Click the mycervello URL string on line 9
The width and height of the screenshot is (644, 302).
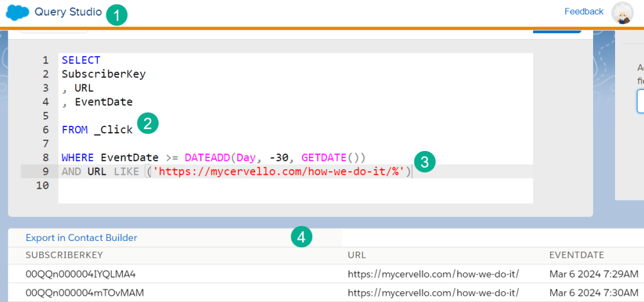[280, 171]
